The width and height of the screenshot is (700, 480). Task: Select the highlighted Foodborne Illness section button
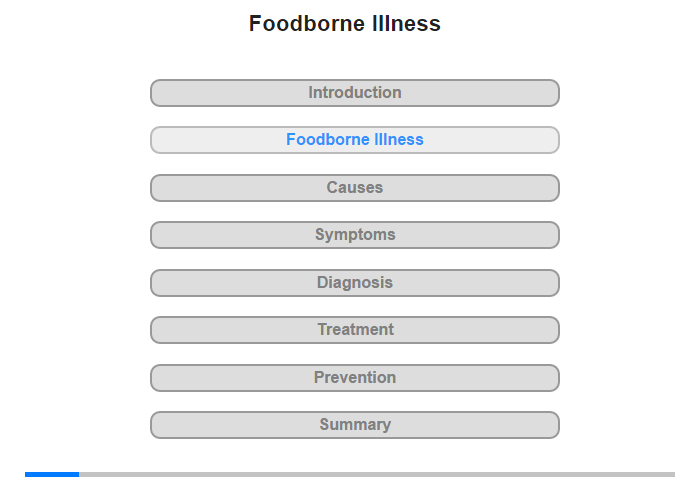pos(354,140)
